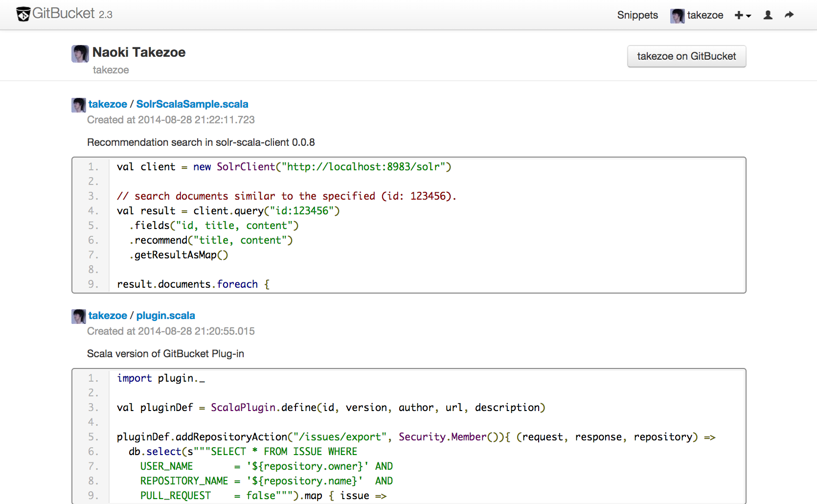Click the .recommend("title, content") line
Viewport: 817px width, 504px height.
(x=211, y=240)
